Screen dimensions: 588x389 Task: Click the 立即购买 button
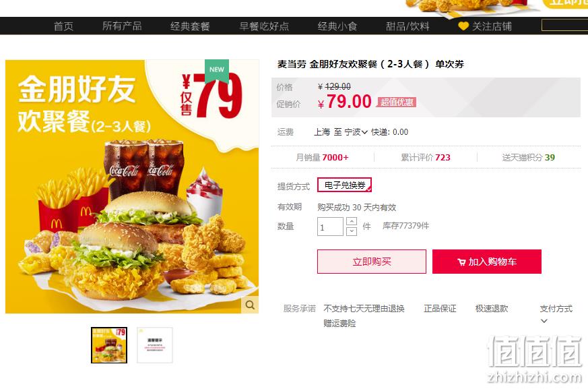pyautogui.click(x=372, y=262)
